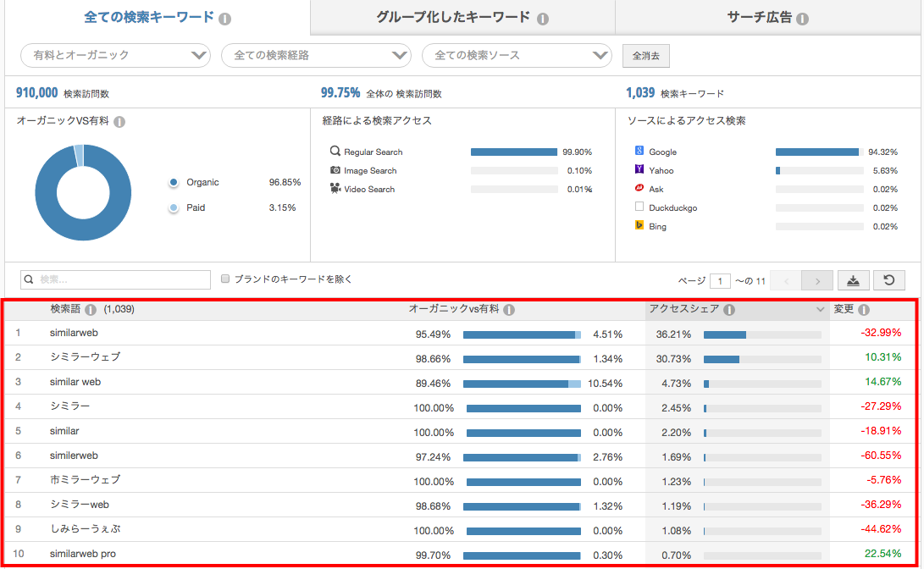
Task: Go to next page arrow
Action: point(817,281)
